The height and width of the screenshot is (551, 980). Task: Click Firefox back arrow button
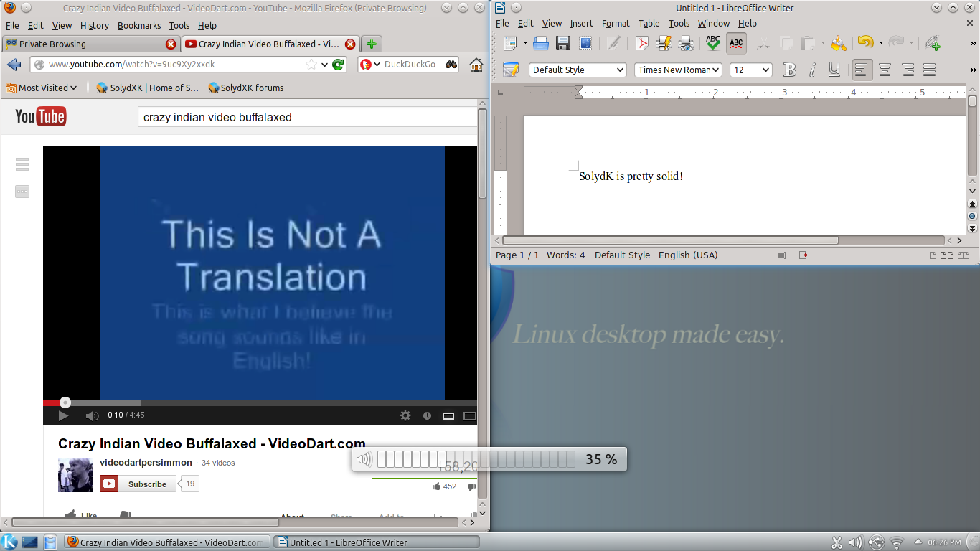click(14, 65)
